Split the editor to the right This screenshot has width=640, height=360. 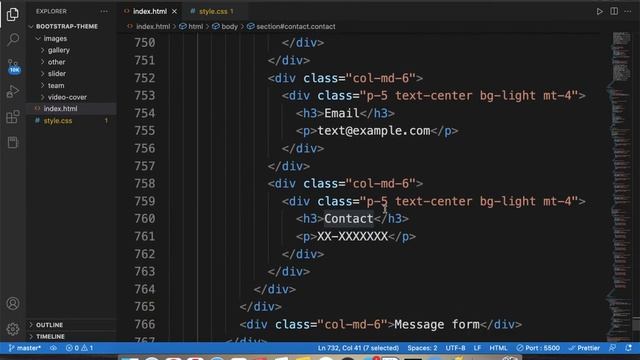(614, 11)
